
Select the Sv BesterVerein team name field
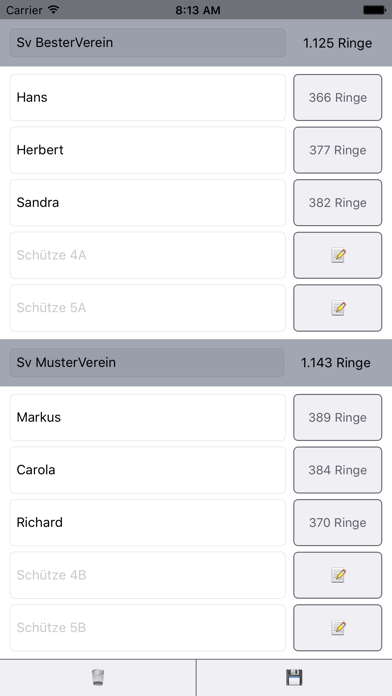147,43
